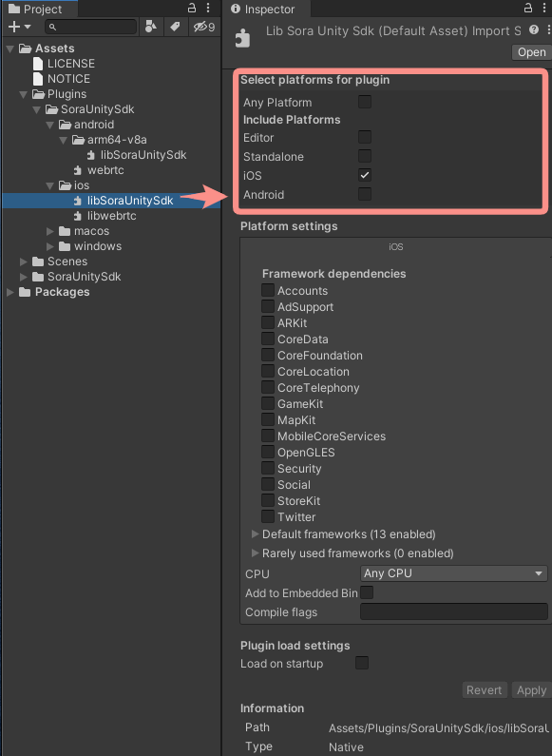Expand the macos folder
The height and width of the screenshot is (756, 552).
pyautogui.click(x=50, y=231)
